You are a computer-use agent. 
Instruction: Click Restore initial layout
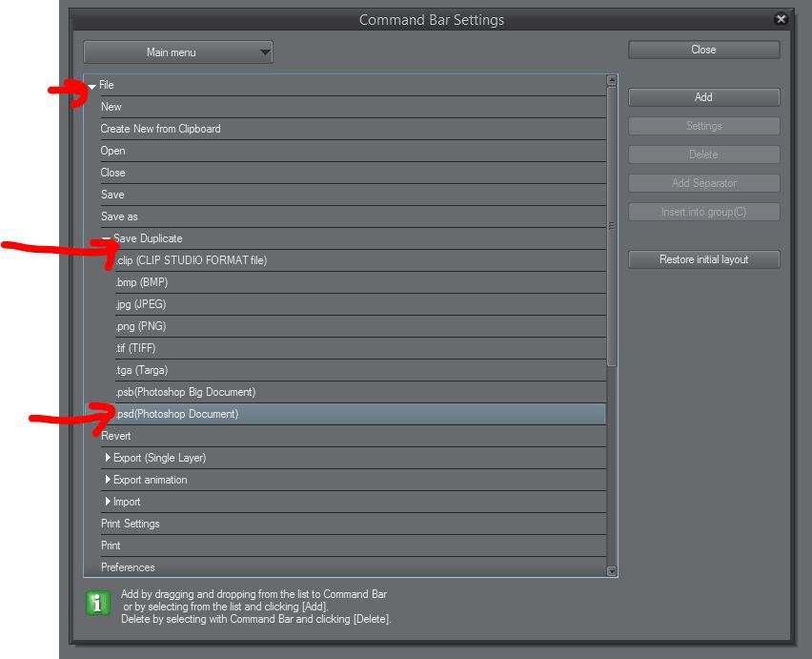point(703,258)
